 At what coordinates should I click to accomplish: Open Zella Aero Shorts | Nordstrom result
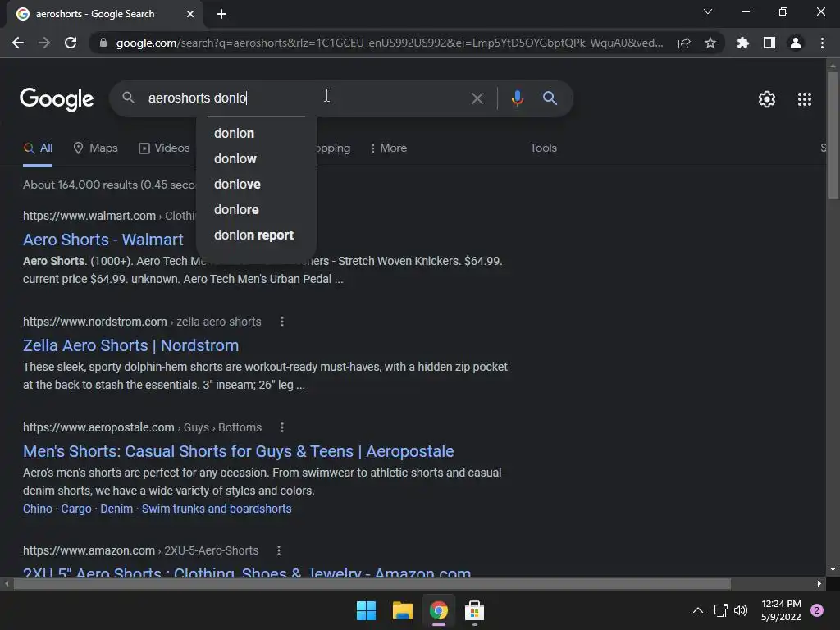pos(130,345)
